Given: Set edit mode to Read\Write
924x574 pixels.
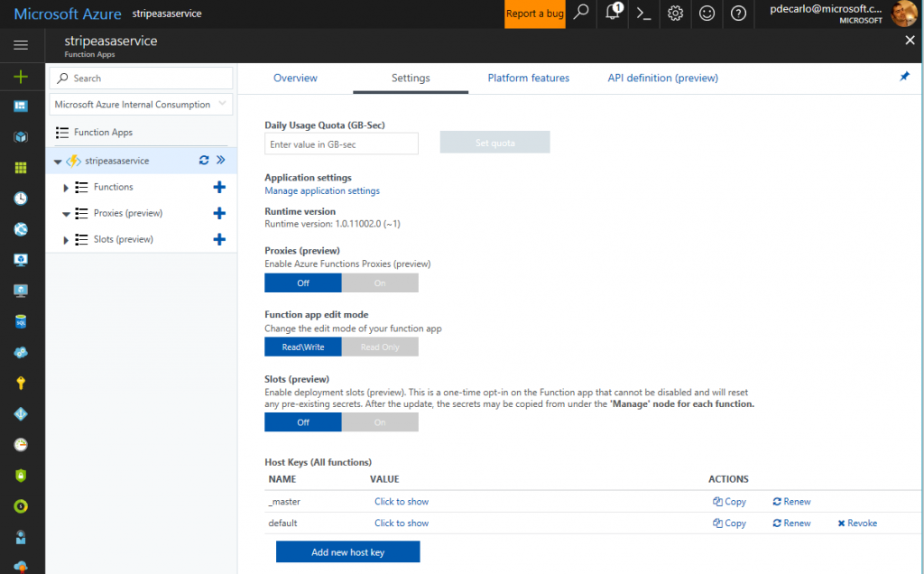Looking at the screenshot, I should coord(303,347).
